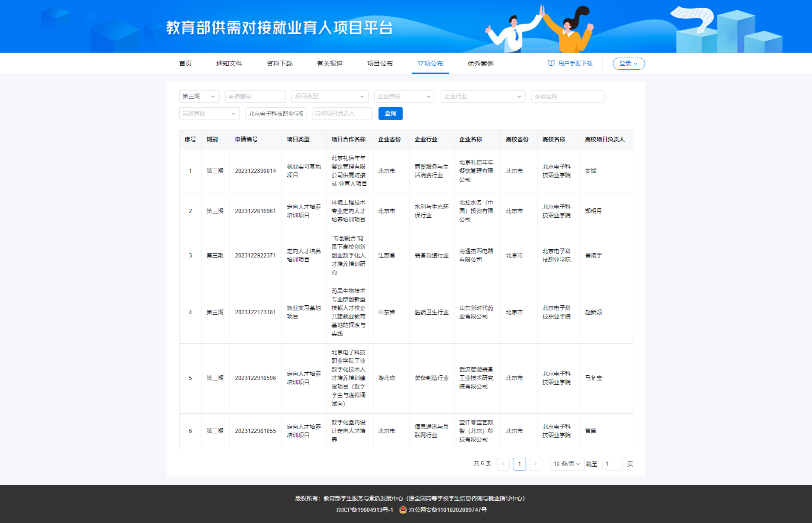Change the 10 条/页 page size
The width and height of the screenshot is (812, 523).
[567, 464]
